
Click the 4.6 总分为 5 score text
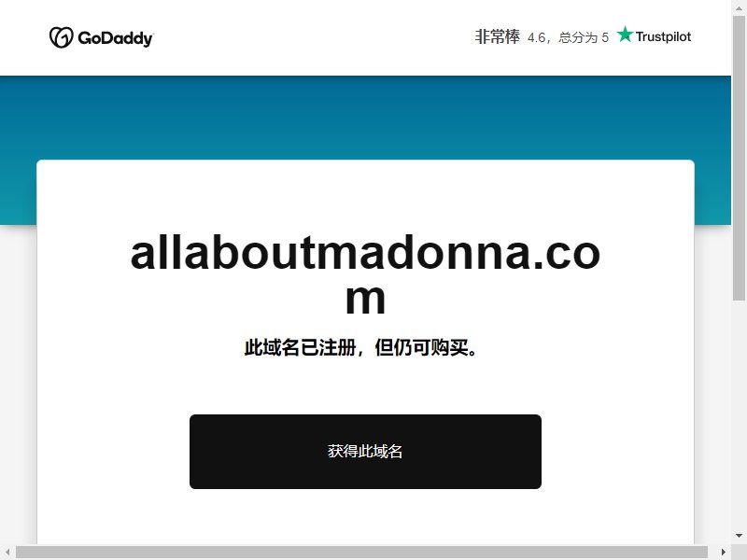click(568, 37)
